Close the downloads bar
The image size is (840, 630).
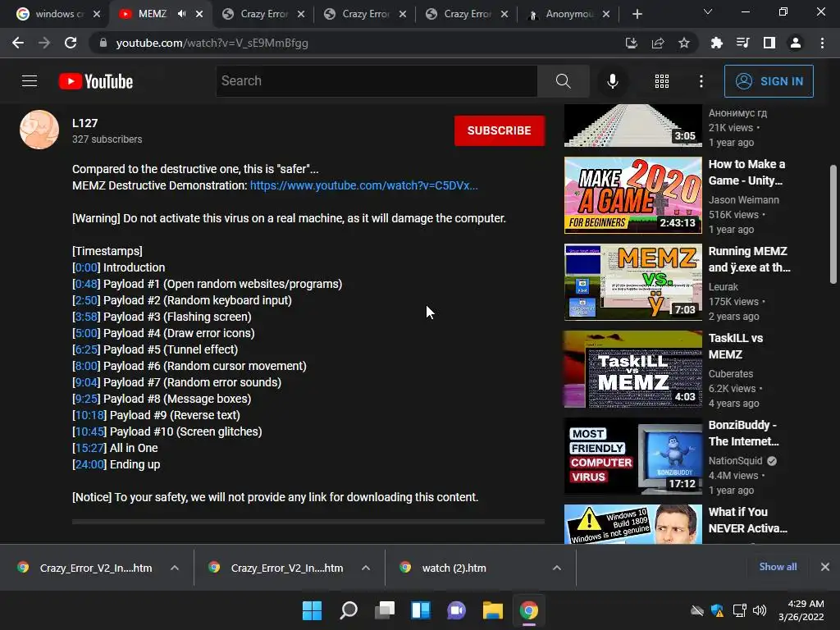tap(825, 567)
